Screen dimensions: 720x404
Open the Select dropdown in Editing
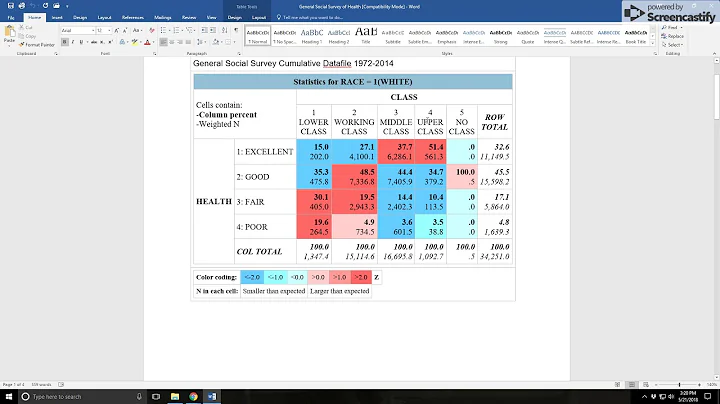pos(673,45)
